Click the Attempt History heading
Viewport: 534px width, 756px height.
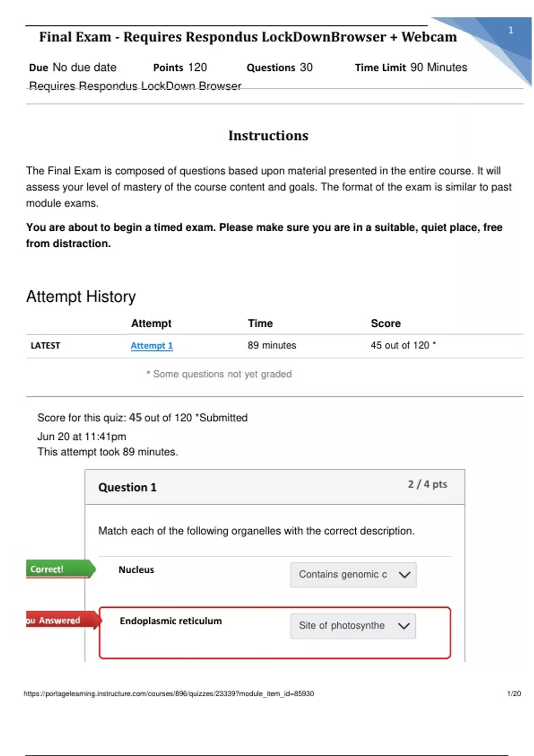pyautogui.click(x=81, y=297)
